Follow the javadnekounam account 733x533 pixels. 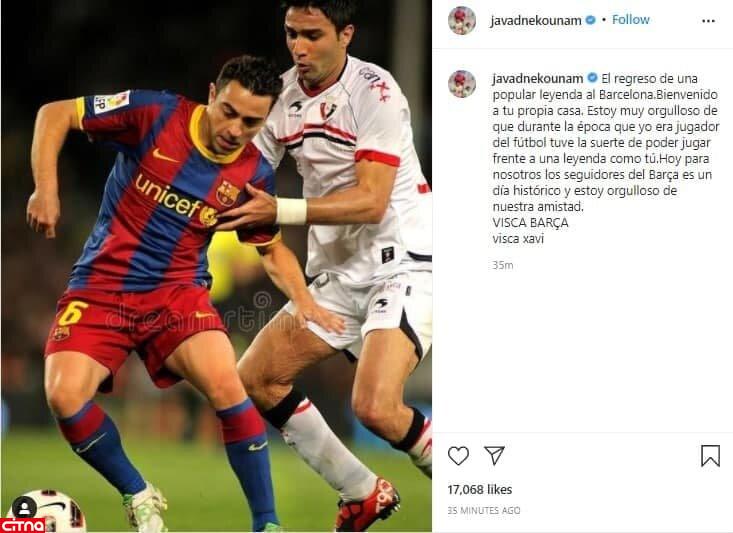tap(631, 20)
